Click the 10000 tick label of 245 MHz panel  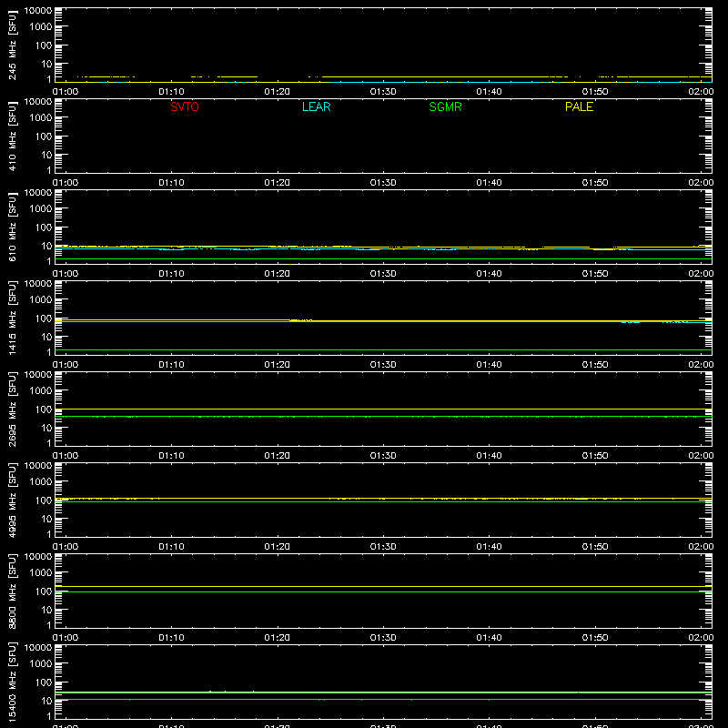[38, 11]
